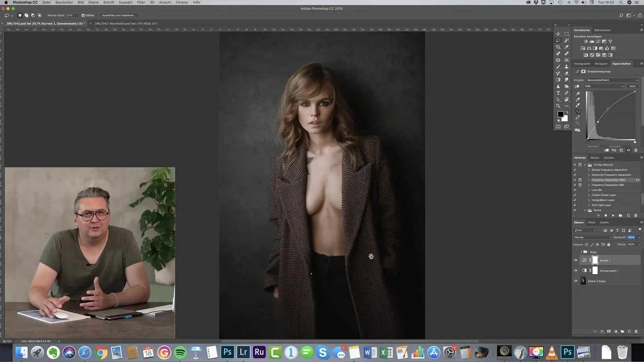Open the Filter menu
This screenshot has width=644, height=362.
[141, 2]
